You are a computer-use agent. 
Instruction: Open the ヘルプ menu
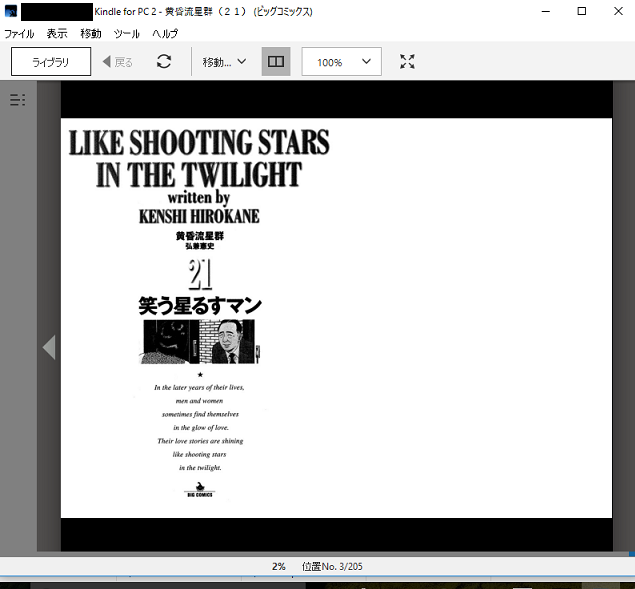point(165,34)
